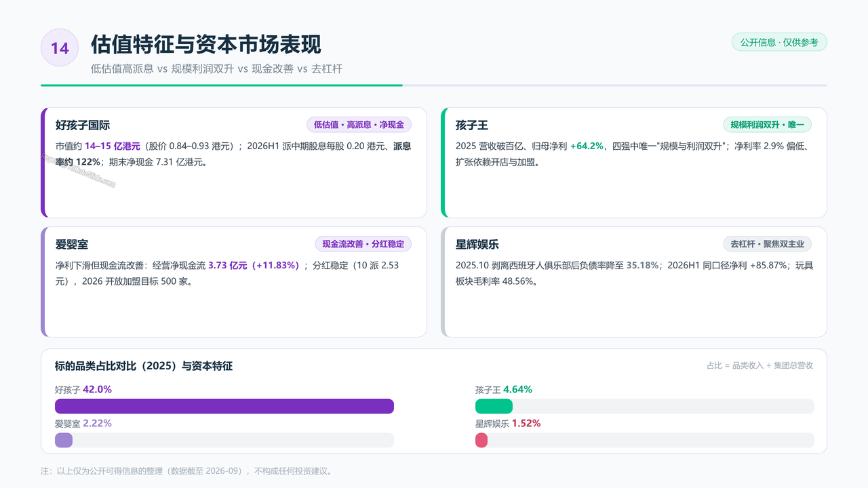This screenshot has width=868, height=488.
Task: Click the 爱婴室 2.22% bar label
Action: pyautogui.click(x=83, y=424)
